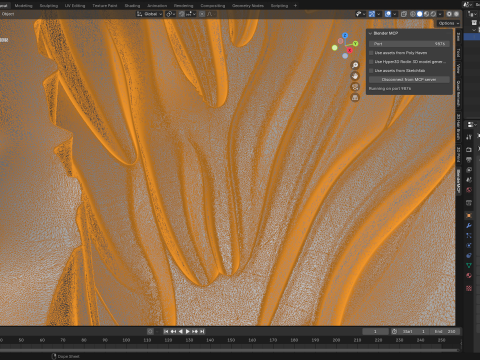The height and width of the screenshot is (360, 480).
Task: Open the Render properties tab icon
Action: 469,150
